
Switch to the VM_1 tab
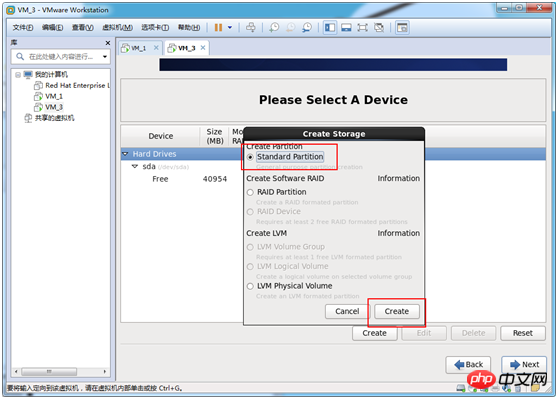138,48
